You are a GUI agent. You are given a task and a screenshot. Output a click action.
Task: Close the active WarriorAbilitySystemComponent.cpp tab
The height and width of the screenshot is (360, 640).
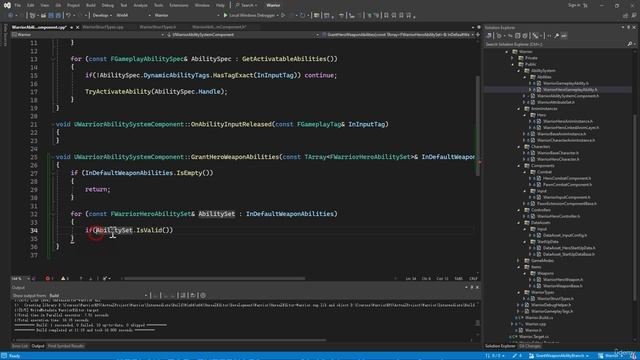pyautogui.click(x=78, y=27)
